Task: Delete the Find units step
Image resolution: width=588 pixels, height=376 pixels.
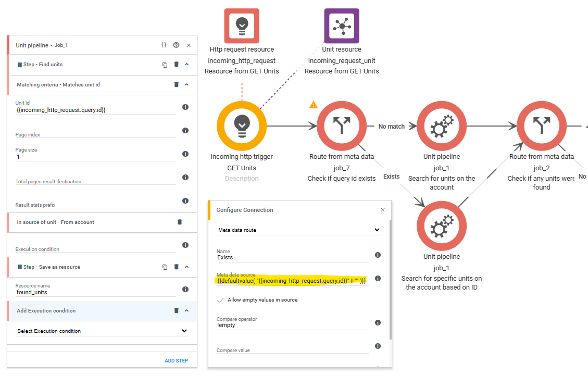Action: pyautogui.click(x=176, y=65)
